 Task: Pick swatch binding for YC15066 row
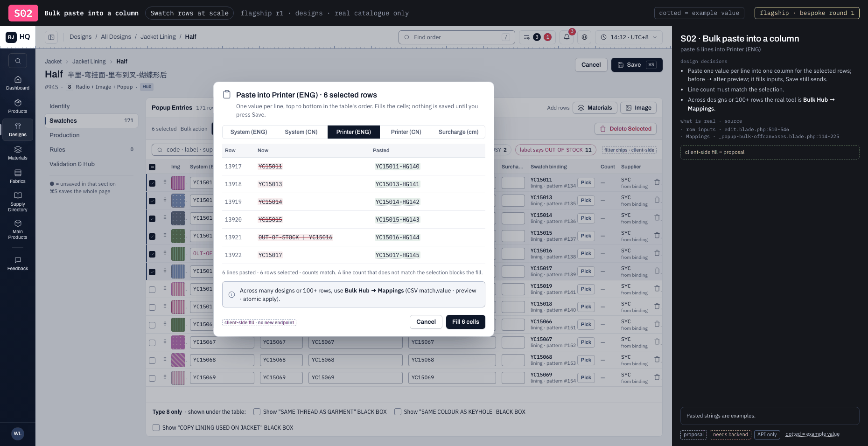tap(586, 325)
